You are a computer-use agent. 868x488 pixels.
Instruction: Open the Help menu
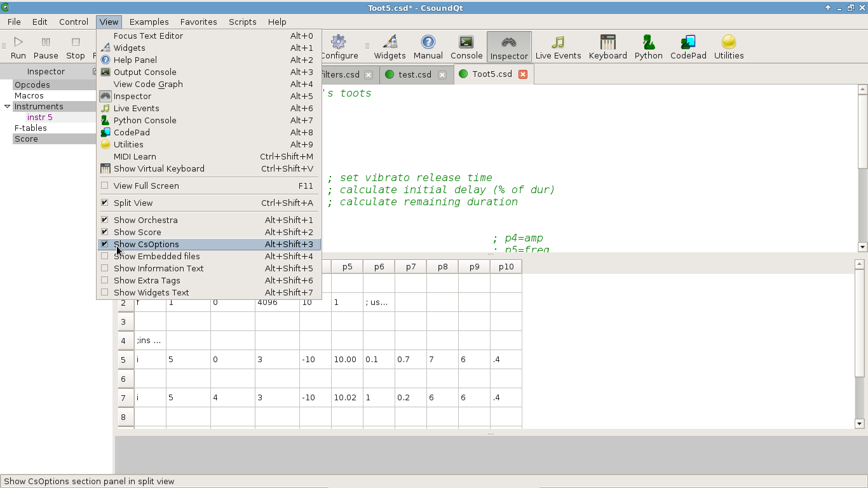tap(277, 22)
